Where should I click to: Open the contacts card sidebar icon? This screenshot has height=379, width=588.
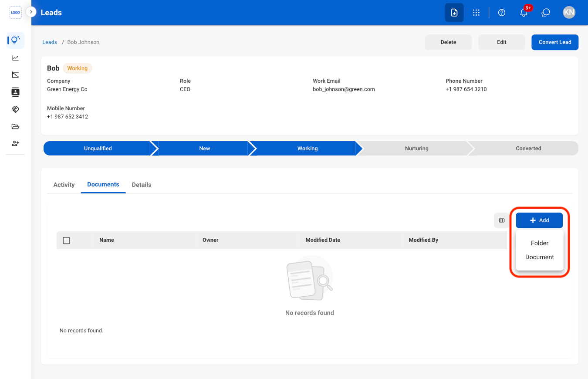pyautogui.click(x=16, y=92)
